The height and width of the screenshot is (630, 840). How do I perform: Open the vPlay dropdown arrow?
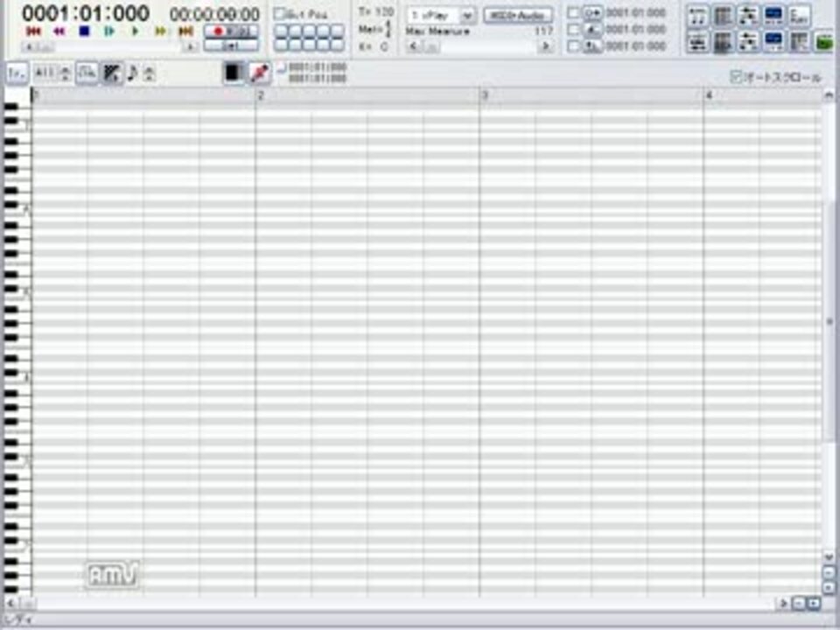(x=467, y=16)
